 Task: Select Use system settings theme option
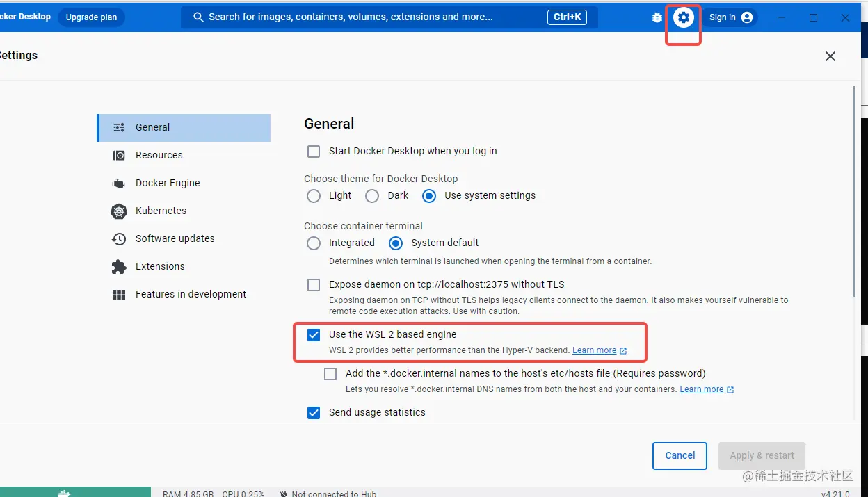click(429, 196)
